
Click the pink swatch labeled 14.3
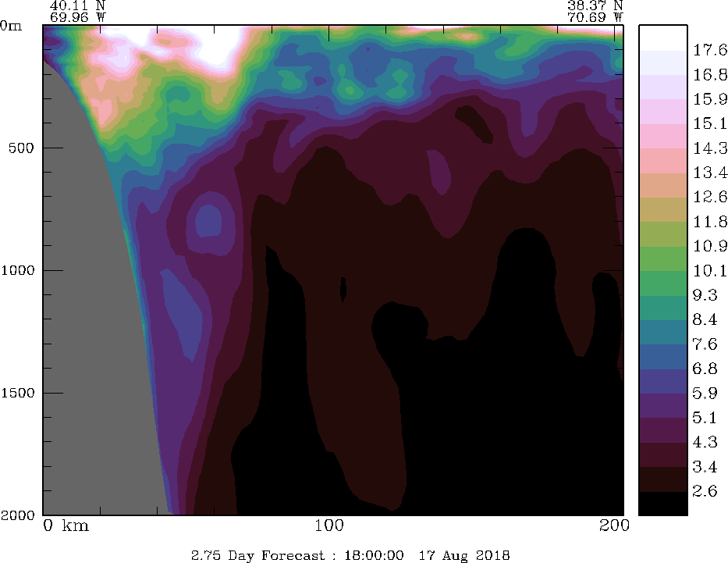663,136
